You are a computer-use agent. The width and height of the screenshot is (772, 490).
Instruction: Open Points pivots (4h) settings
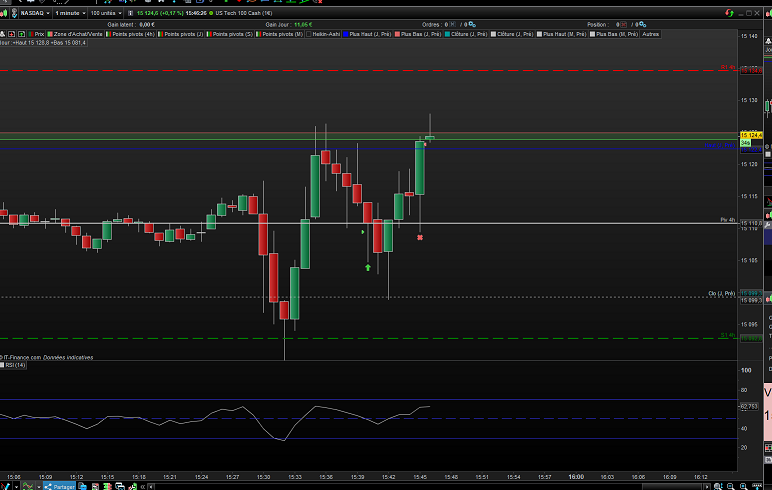(x=130, y=34)
